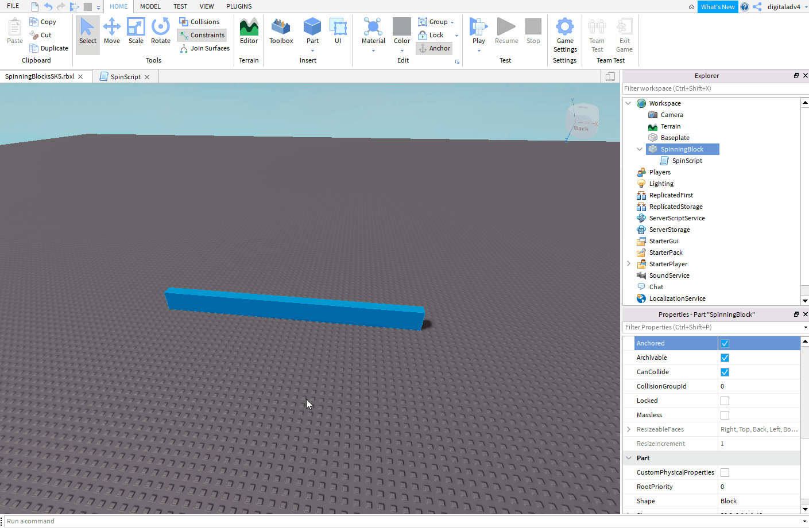Click the Filter Properties field
The width and height of the screenshot is (809, 532).
pyautogui.click(x=712, y=327)
